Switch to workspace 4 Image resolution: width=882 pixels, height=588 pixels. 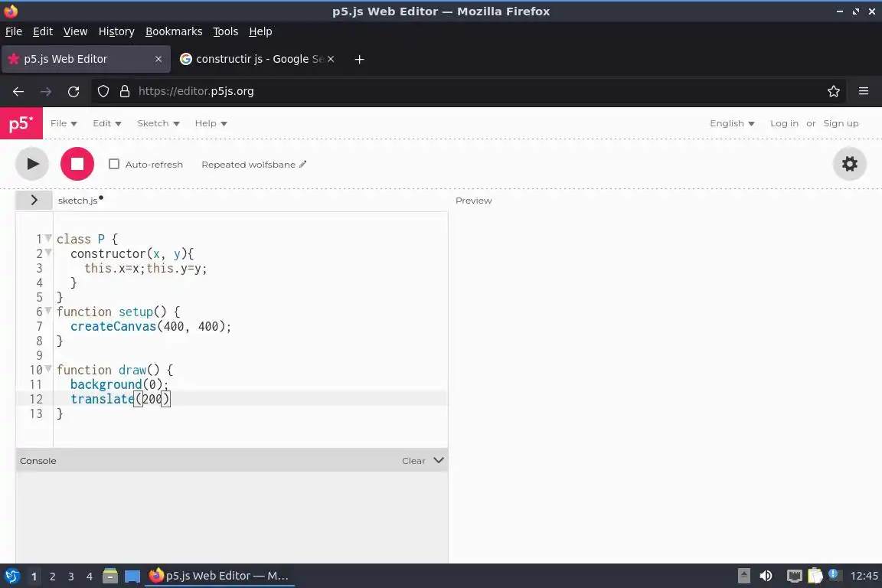coord(90,577)
